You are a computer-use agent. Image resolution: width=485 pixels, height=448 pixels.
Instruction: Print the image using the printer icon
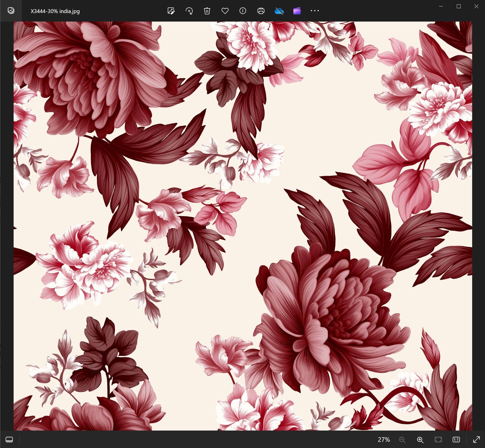click(x=261, y=11)
